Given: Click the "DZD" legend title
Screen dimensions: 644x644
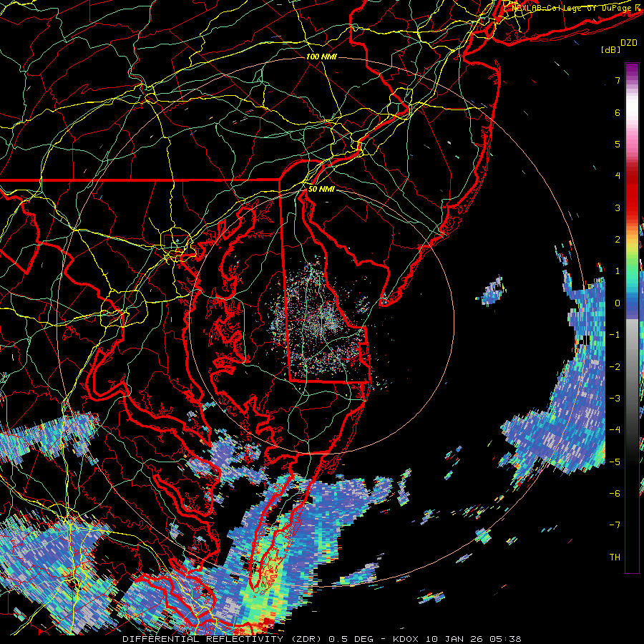Looking at the screenshot, I should point(628,42).
